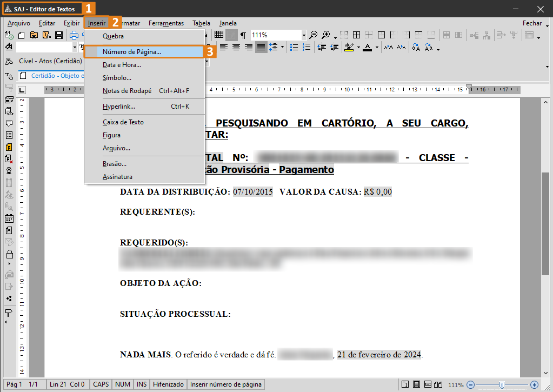Click the floppy disk save icon
Viewport: 553px width, 392px height.
click(59, 35)
